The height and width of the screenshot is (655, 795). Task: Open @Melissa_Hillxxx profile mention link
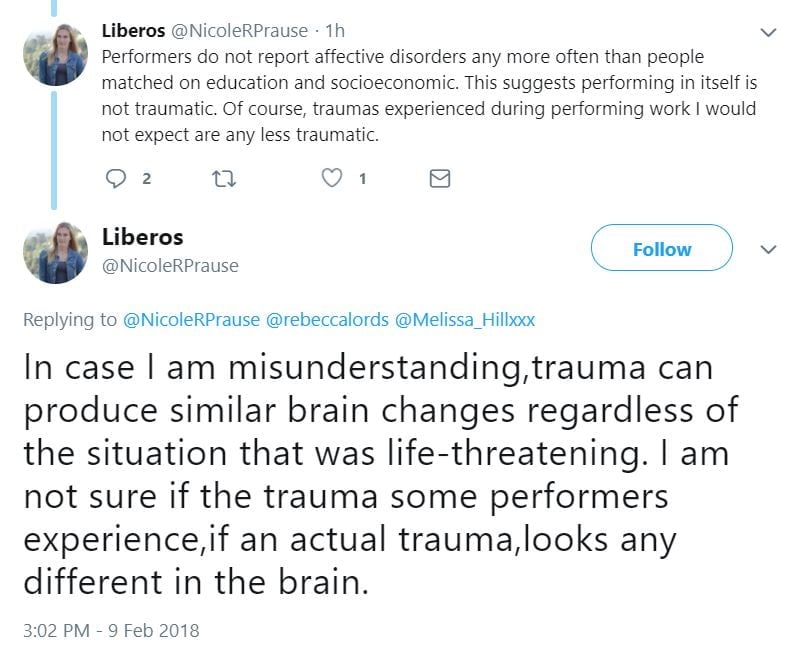click(465, 320)
